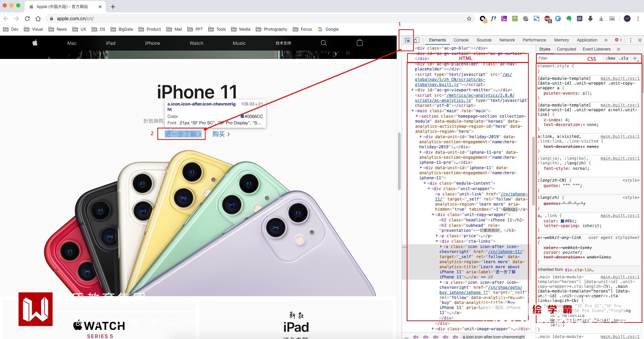Click the Evernote elephant extension icon

point(569,19)
